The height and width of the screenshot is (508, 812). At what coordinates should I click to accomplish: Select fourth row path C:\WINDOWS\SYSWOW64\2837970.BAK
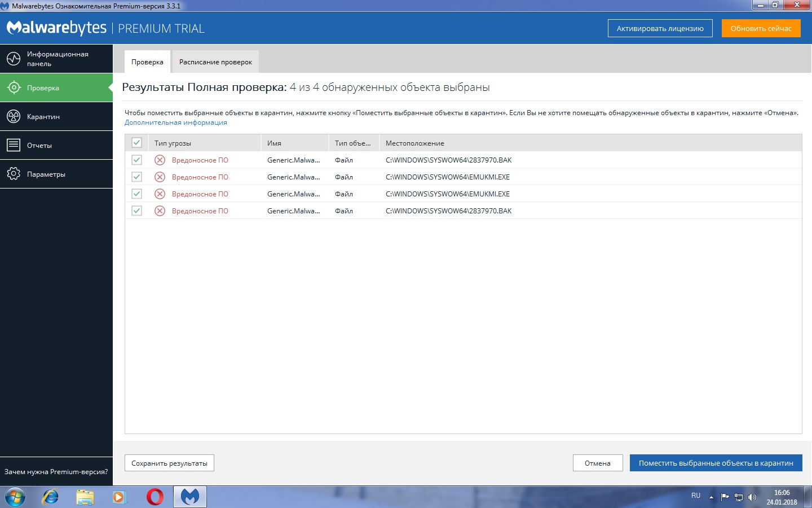click(449, 211)
